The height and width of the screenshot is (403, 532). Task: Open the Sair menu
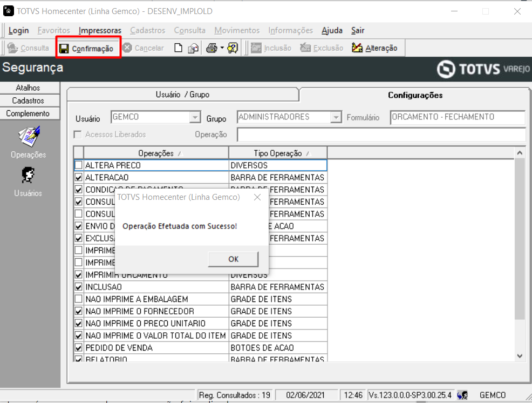(x=358, y=30)
